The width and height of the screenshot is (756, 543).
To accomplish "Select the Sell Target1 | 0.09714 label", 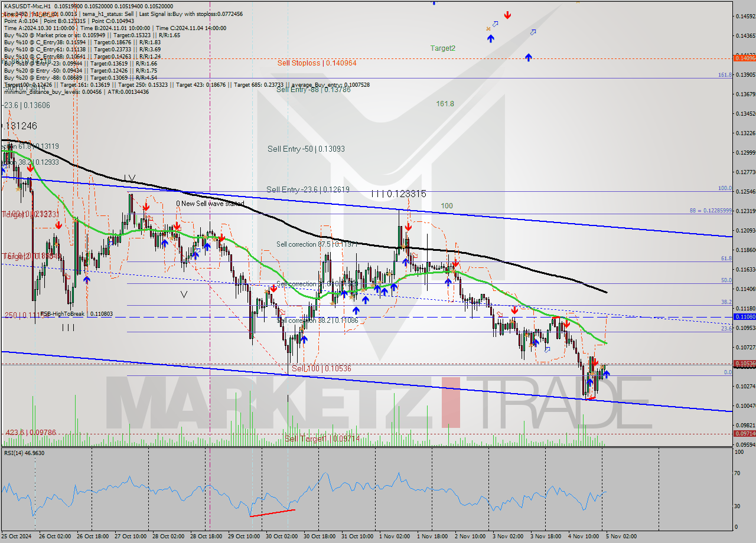I will (322, 439).
